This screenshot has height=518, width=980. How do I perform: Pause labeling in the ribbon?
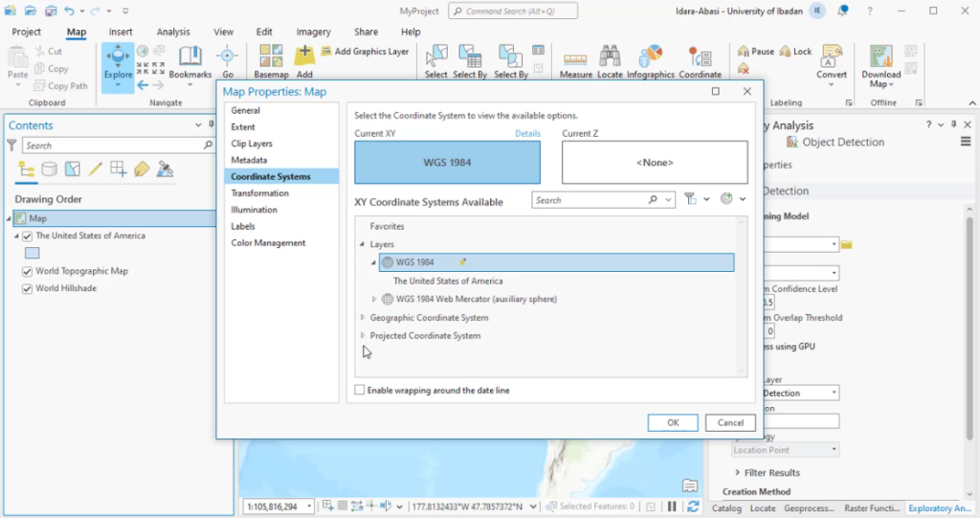pos(756,52)
